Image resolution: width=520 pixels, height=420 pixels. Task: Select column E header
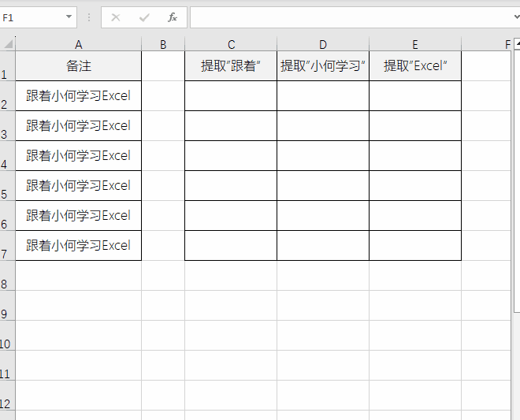tap(415, 44)
